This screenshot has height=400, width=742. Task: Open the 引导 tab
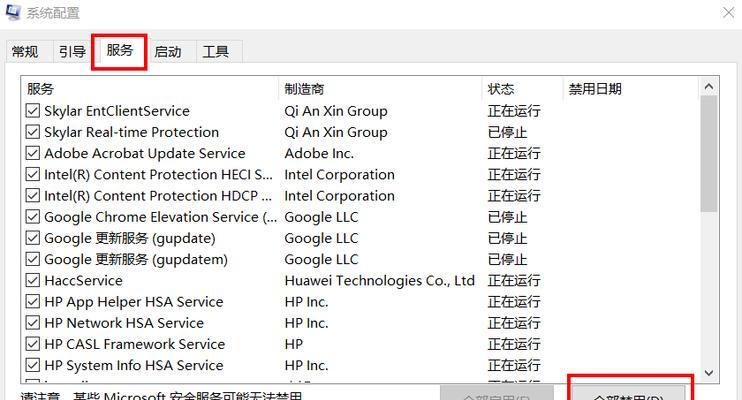click(x=72, y=52)
